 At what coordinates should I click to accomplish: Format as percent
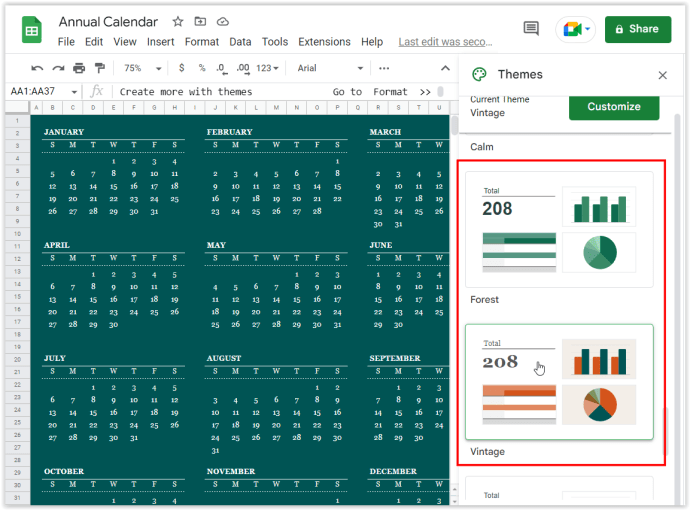click(x=202, y=68)
